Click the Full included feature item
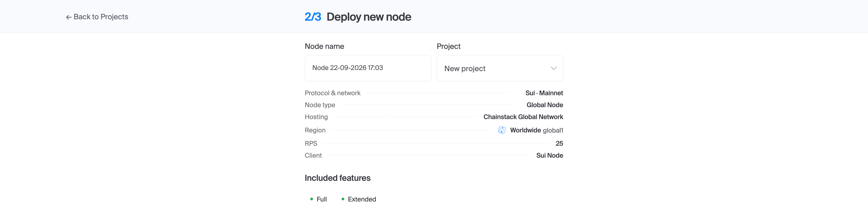The width and height of the screenshot is (868, 218). coord(319,199)
